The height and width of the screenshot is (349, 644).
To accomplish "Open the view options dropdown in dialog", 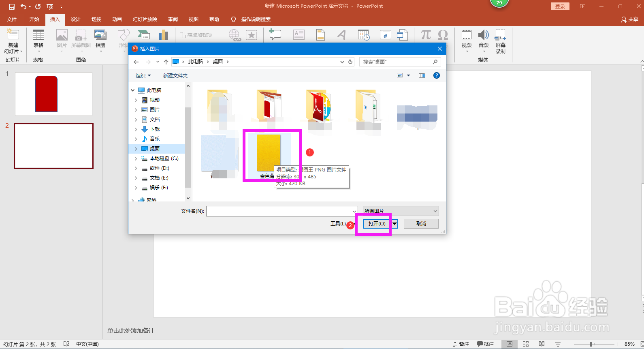I will click(x=408, y=75).
